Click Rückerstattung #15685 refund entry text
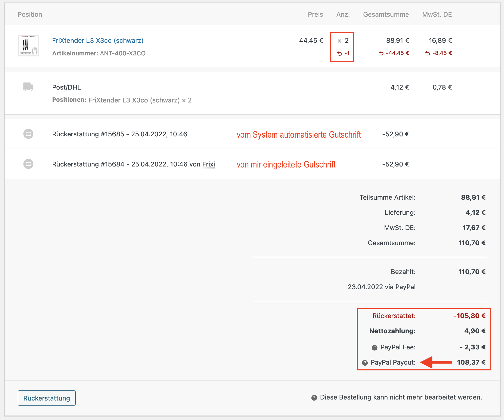The height and width of the screenshot is (420, 504). tap(120, 134)
